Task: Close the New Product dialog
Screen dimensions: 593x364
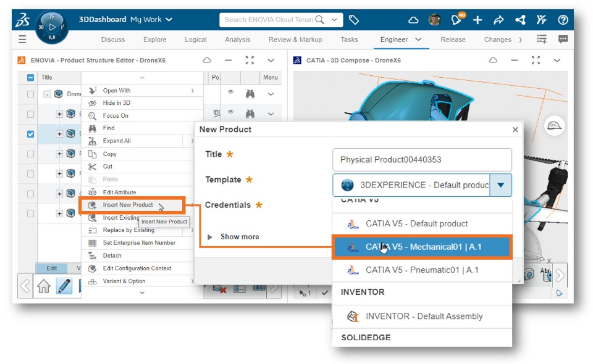Action: click(x=515, y=130)
